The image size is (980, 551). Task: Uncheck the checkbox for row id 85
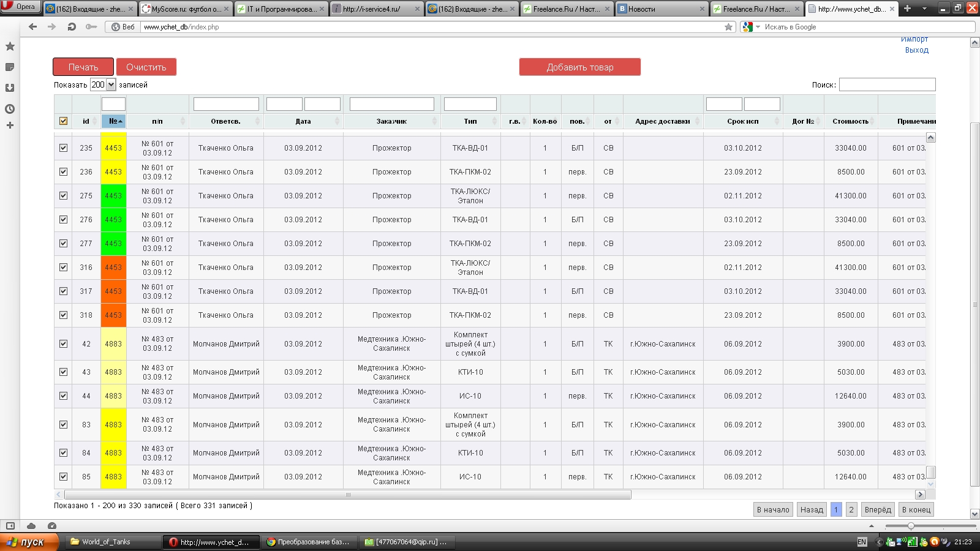point(63,476)
